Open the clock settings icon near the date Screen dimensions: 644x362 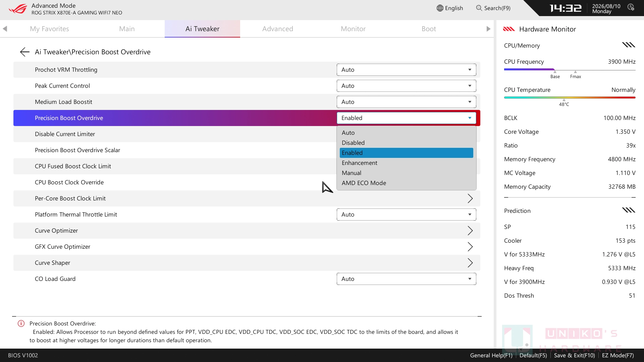(x=631, y=7)
